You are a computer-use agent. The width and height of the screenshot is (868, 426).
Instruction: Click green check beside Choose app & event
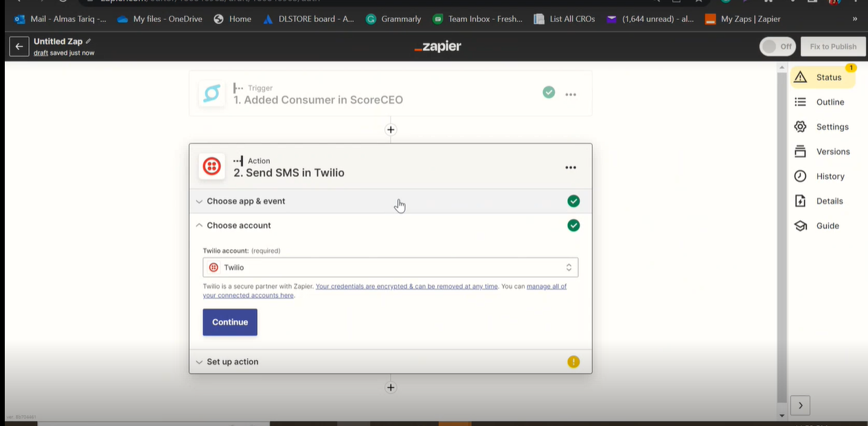pyautogui.click(x=573, y=201)
